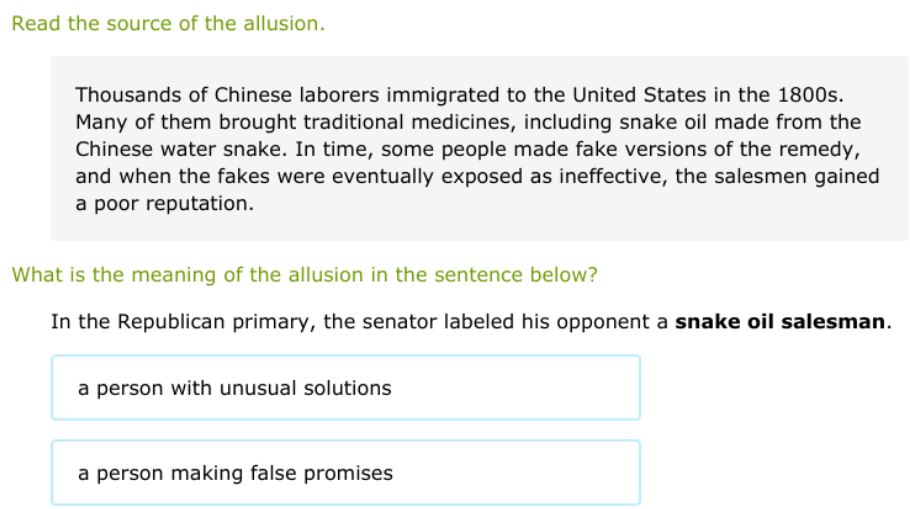Choose answer "a person making false promises"
Image resolution: width=910 pixels, height=509 pixels.
(345, 473)
